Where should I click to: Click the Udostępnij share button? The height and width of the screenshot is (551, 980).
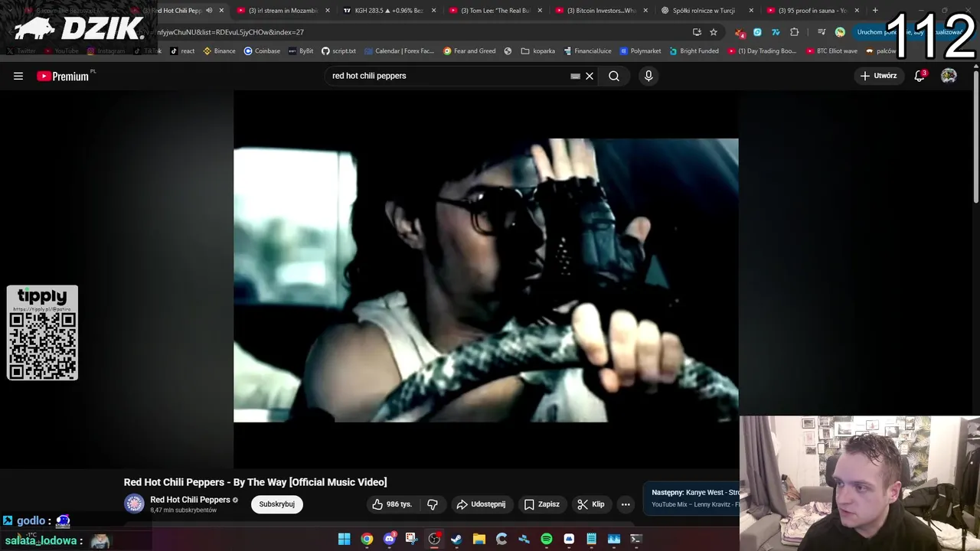point(481,504)
